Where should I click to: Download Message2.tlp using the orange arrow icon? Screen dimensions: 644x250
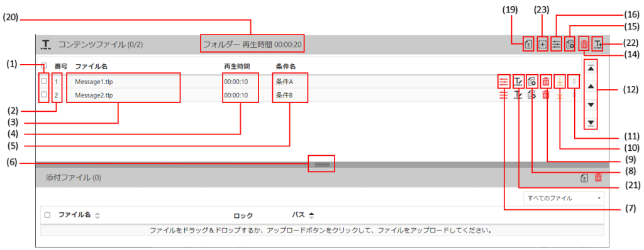[x=559, y=95]
